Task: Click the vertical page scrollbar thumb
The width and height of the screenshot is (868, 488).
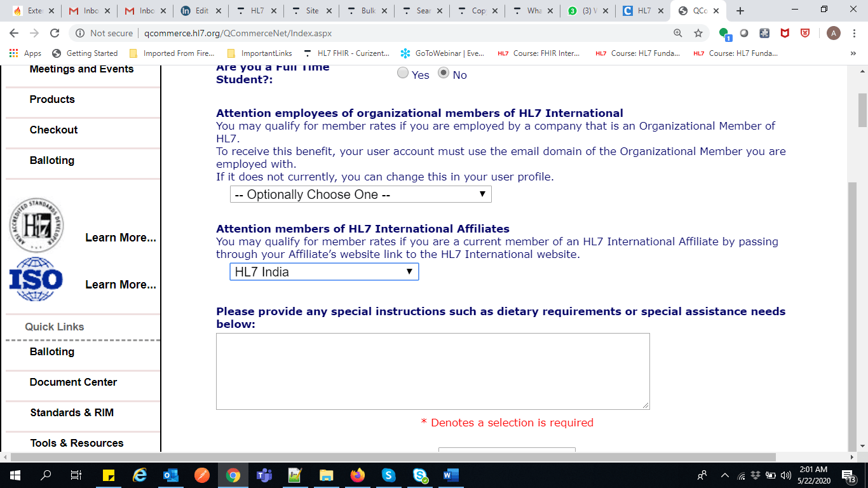Action: pyautogui.click(x=862, y=111)
